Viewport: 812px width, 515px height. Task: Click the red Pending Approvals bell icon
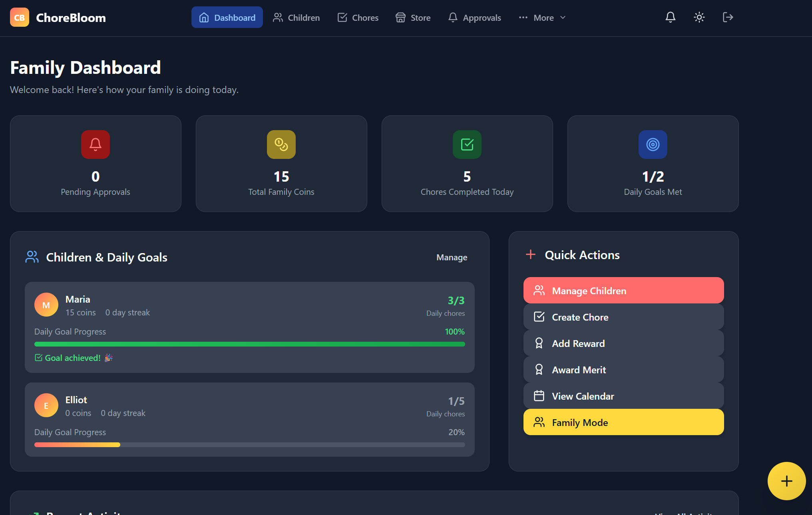pyautogui.click(x=95, y=144)
